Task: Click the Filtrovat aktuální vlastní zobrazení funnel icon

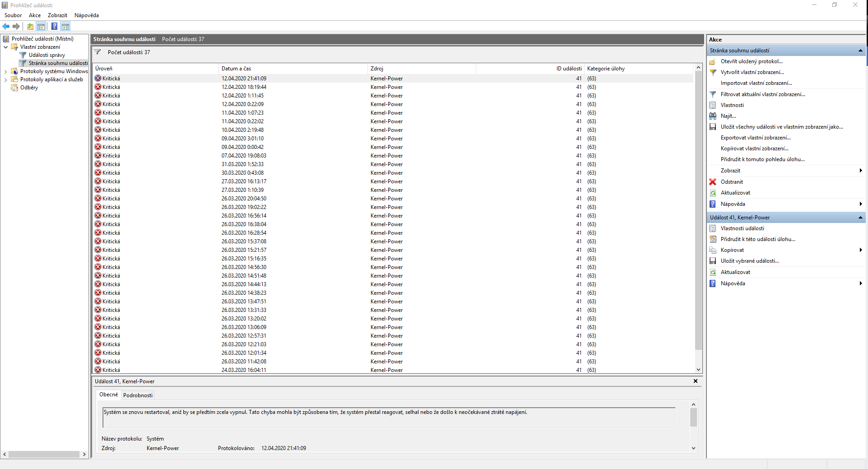Action: 713,94
